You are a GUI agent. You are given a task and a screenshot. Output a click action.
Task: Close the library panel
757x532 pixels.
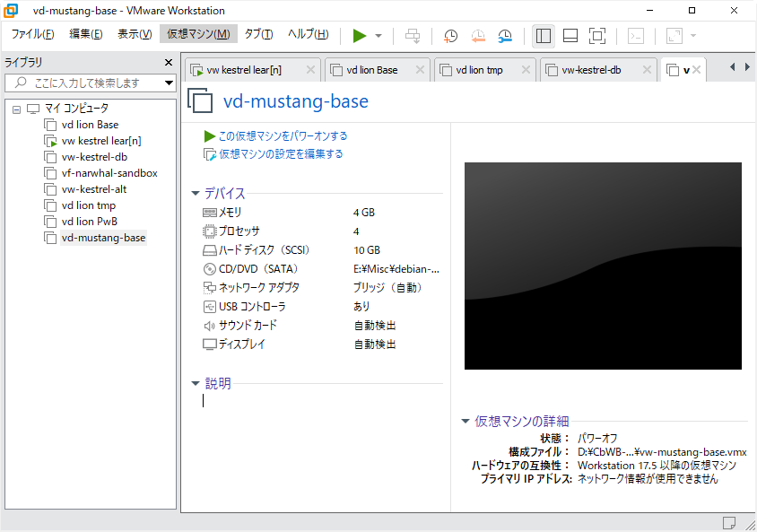point(168,63)
